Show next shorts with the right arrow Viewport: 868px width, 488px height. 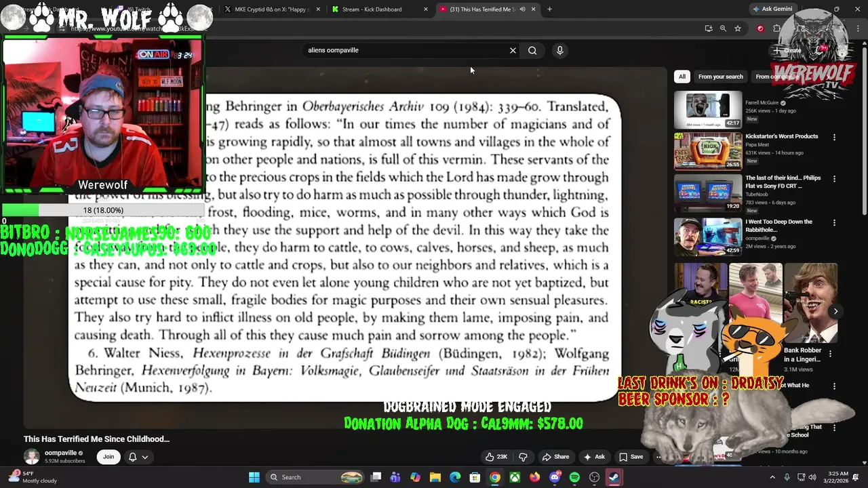[835, 311]
